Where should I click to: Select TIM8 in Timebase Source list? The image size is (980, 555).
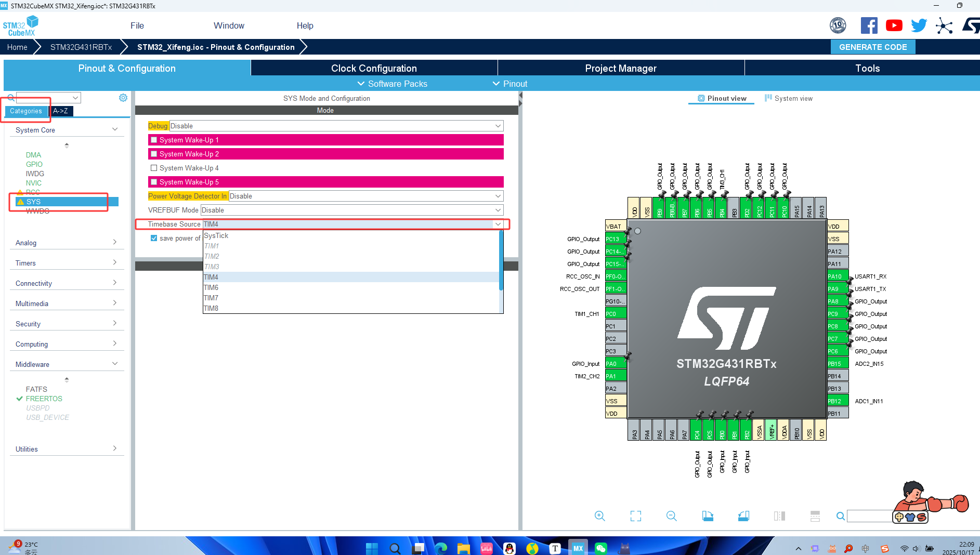pyautogui.click(x=351, y=308)
